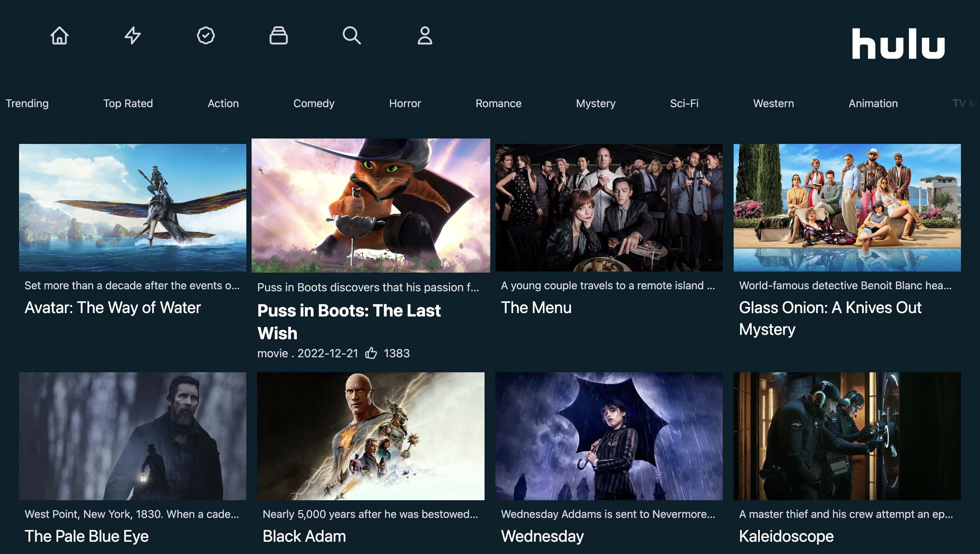The image size is (980, 554).
Task: Open The Pale Blue Eye poster
Action: pos(132,436)
